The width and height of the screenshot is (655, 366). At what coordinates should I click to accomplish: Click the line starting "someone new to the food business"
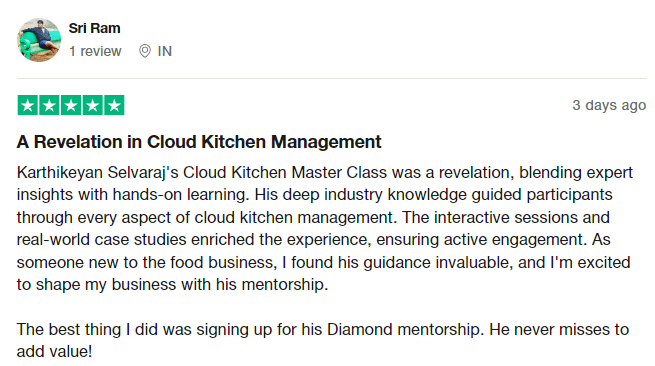pos(324,262)
